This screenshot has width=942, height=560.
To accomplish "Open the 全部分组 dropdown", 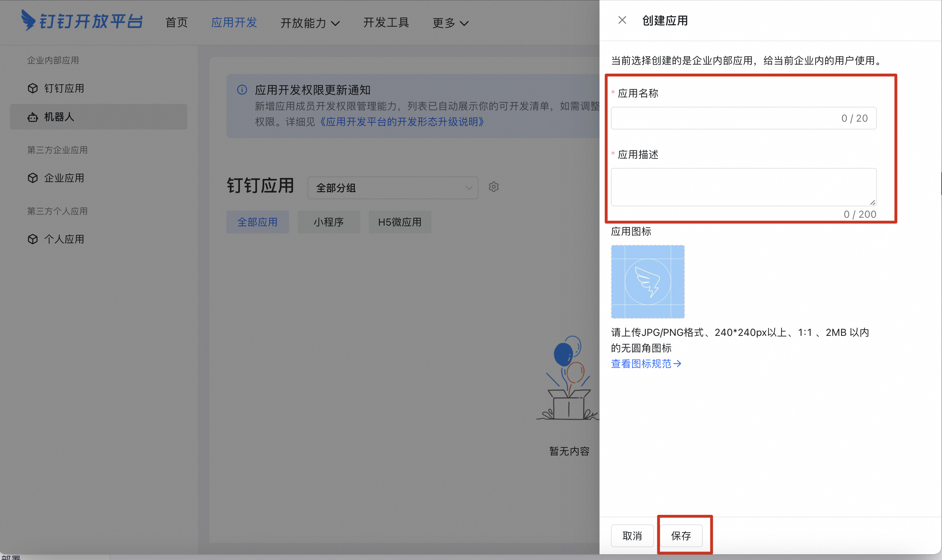I will tap(393, 187).
